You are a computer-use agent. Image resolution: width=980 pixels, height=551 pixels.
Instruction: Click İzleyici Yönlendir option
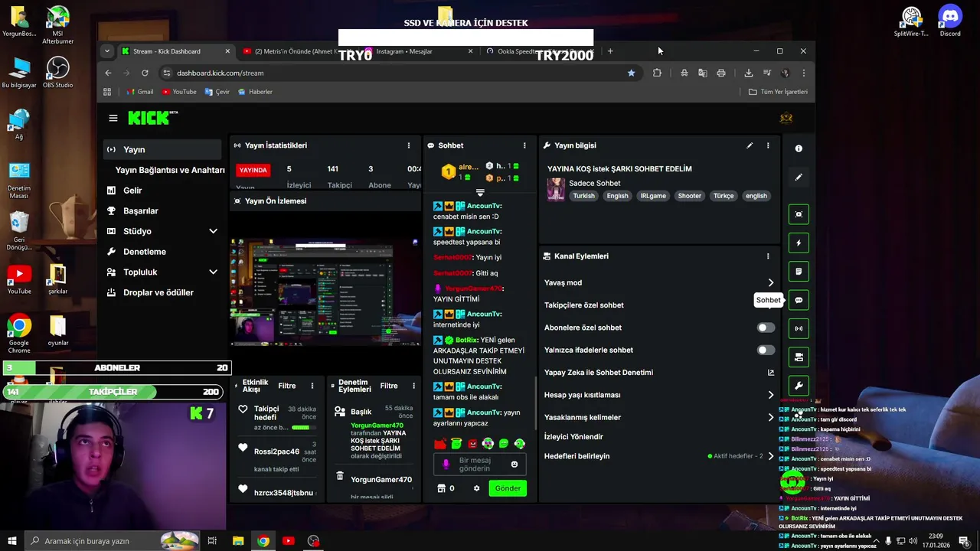point(573,437)
